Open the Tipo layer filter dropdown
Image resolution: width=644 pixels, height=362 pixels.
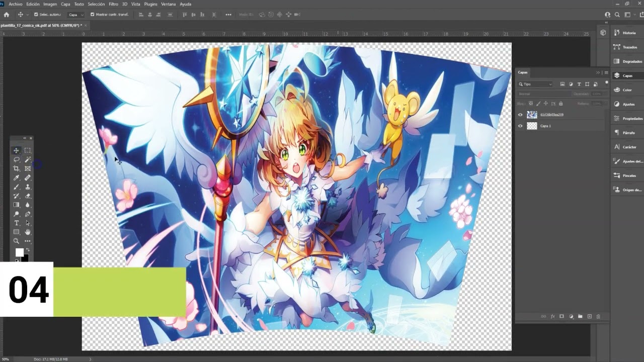pyautogui.click(x=535, y=84)
